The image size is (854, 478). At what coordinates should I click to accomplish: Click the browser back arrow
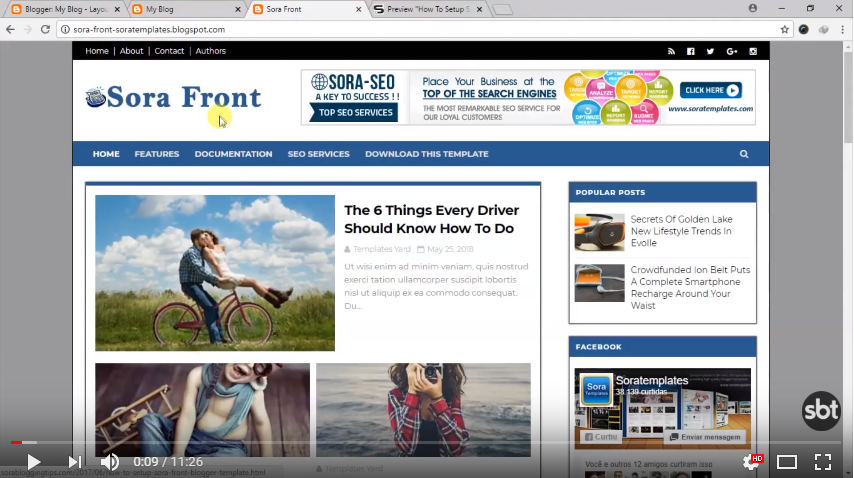click(10, 29)
